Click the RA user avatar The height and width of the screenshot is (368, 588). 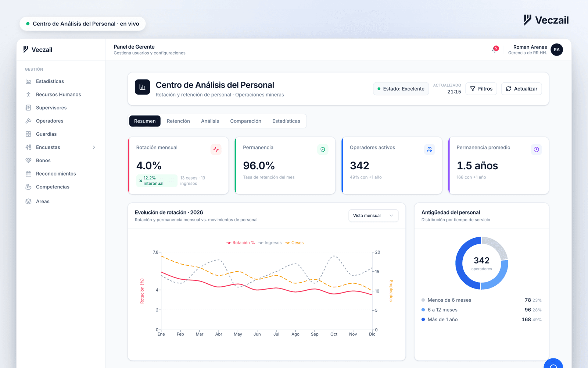557,50
